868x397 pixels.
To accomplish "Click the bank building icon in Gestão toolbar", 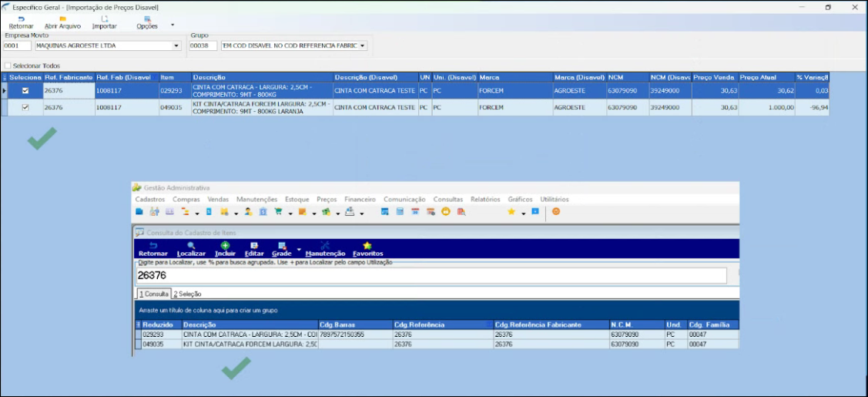I will 263,211.
